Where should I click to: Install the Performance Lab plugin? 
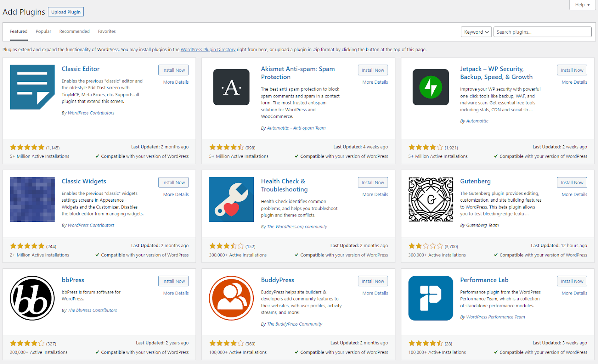(572, 281)
